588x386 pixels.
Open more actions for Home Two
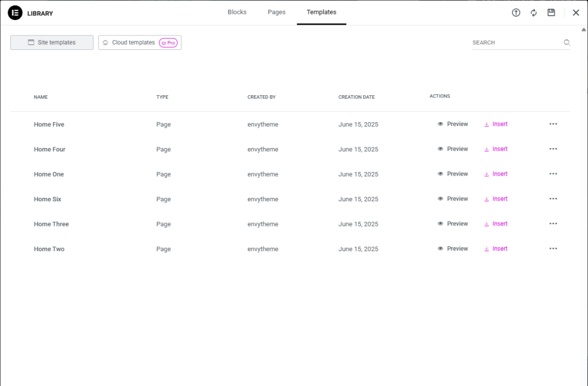[553, 248]
